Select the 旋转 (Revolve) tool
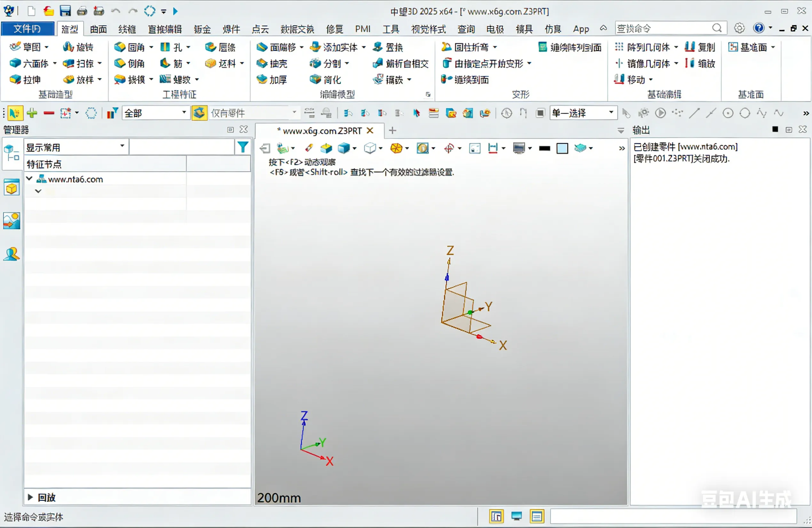 [x=78, y=47]
